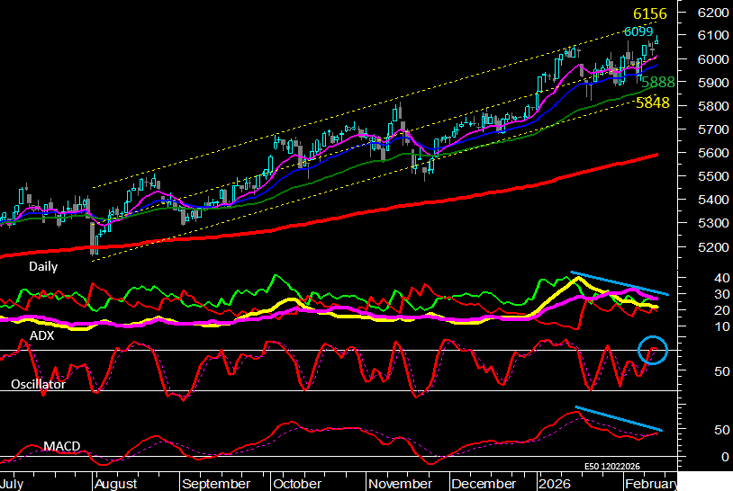Click the blue trendline above the MACD peak
This screenshot has height=491, width=733.
[x=616, y=420]
